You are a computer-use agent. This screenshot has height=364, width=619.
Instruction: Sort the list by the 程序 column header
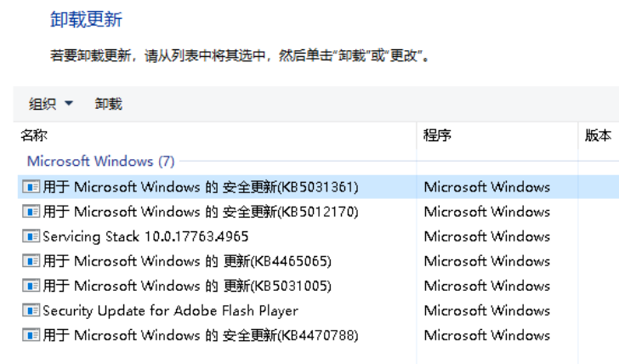(x=437, y=135)
